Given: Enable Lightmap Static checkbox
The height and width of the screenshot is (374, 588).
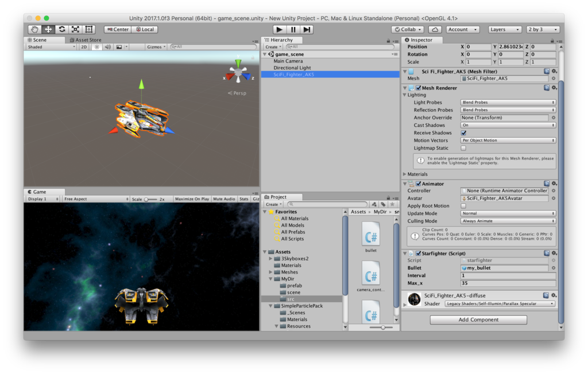Looking at the screenshot, I should coord(463,148).
